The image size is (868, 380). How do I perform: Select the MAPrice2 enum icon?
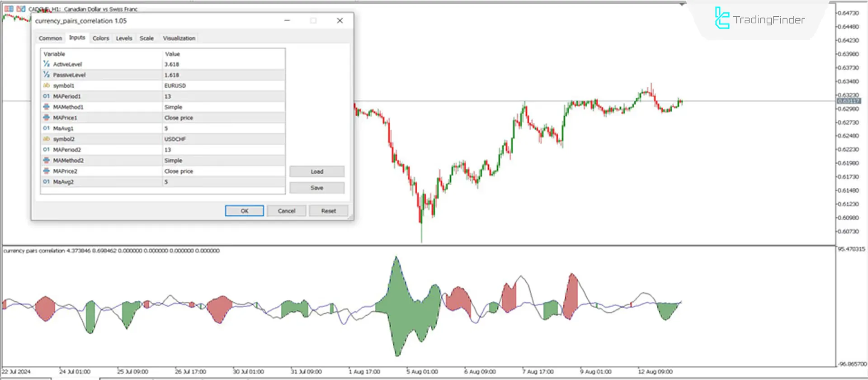[x=46, y=171]
